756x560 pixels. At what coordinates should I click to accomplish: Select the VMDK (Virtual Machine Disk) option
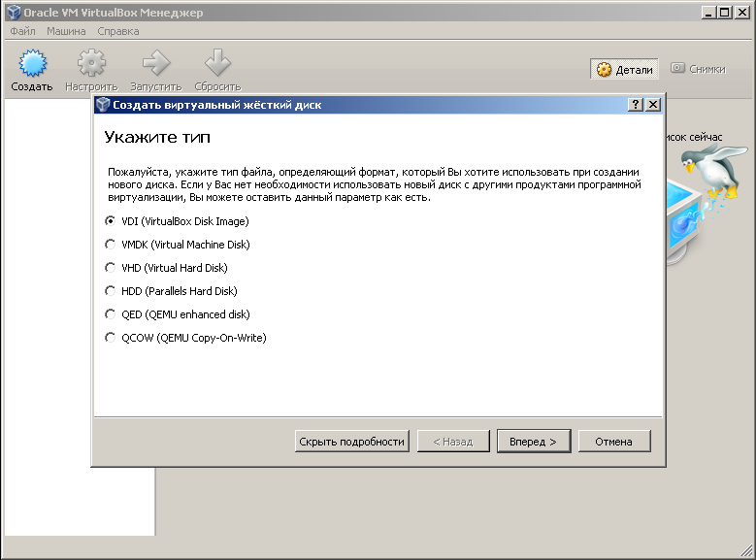[177, 245]
